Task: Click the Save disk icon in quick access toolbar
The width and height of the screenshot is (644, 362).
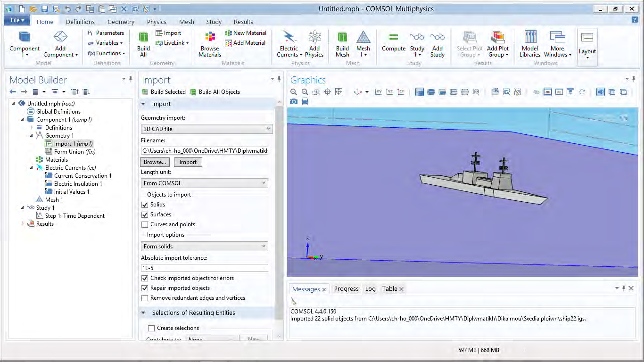Action: point(44,9)
